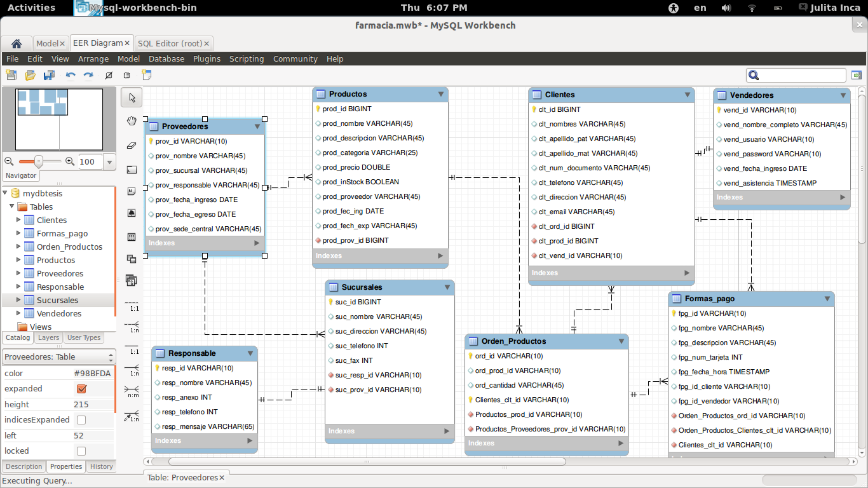This screenshot has width=868, height=488.
Task: Expand Indexes section of Productos table
Action: click(x=440, y=256)
